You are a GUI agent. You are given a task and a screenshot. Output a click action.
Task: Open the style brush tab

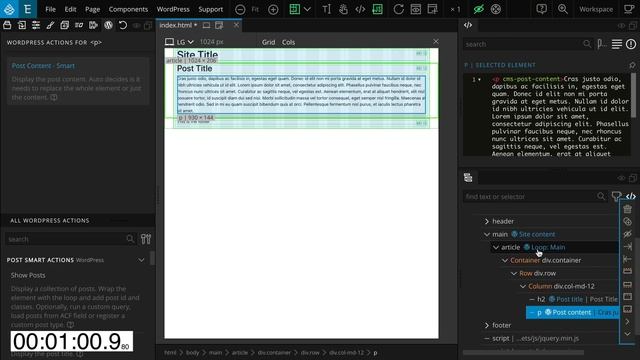pyautogui.click(x=50, y=25)
